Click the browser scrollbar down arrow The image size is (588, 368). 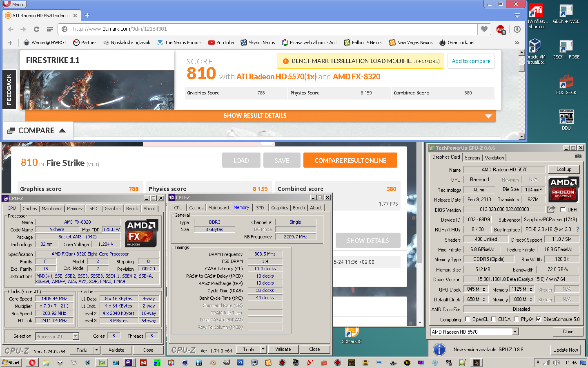pyautogui.click(x=521, y=137)
